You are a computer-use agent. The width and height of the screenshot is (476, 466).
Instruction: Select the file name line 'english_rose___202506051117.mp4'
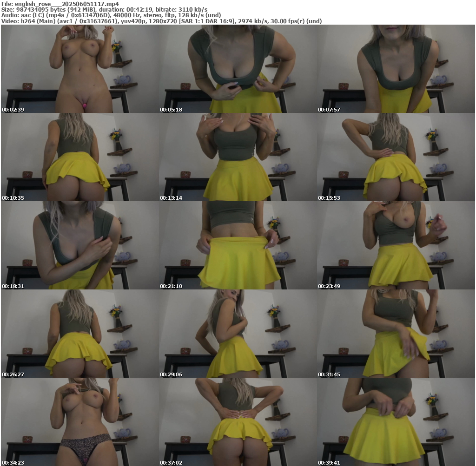(x=60, y=4)
